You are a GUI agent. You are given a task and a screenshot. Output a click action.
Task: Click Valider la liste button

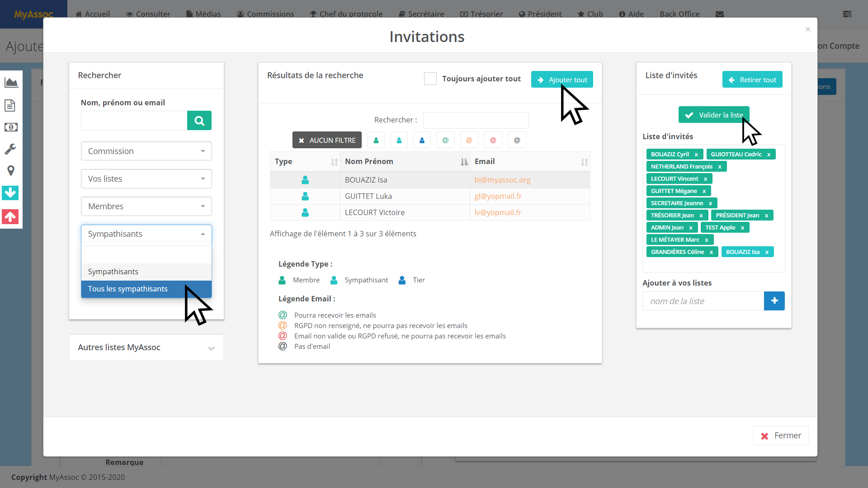713,115
